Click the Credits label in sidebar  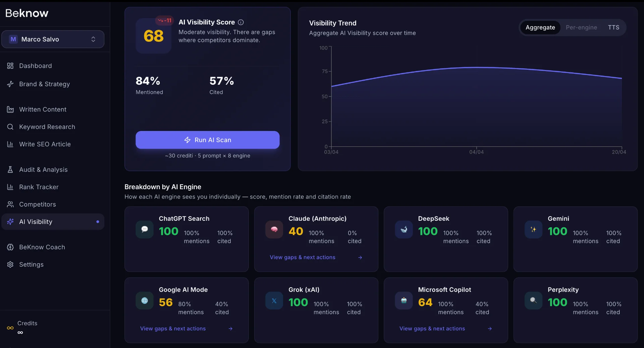pyautogui.click(x=27, y=323)
